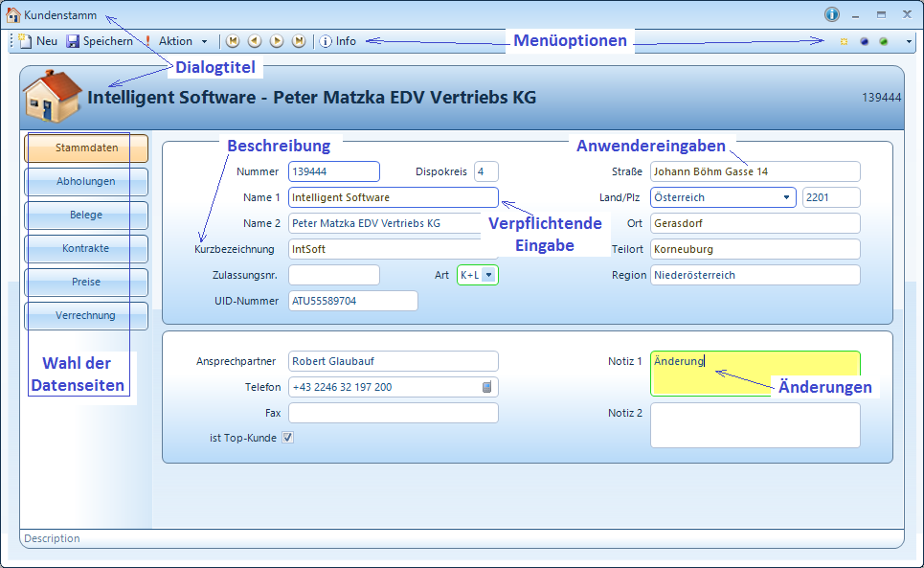The image size is (924, 568).
Task: Click the green sphere icon in the toolbar
Action: click(x=884, y=41)
